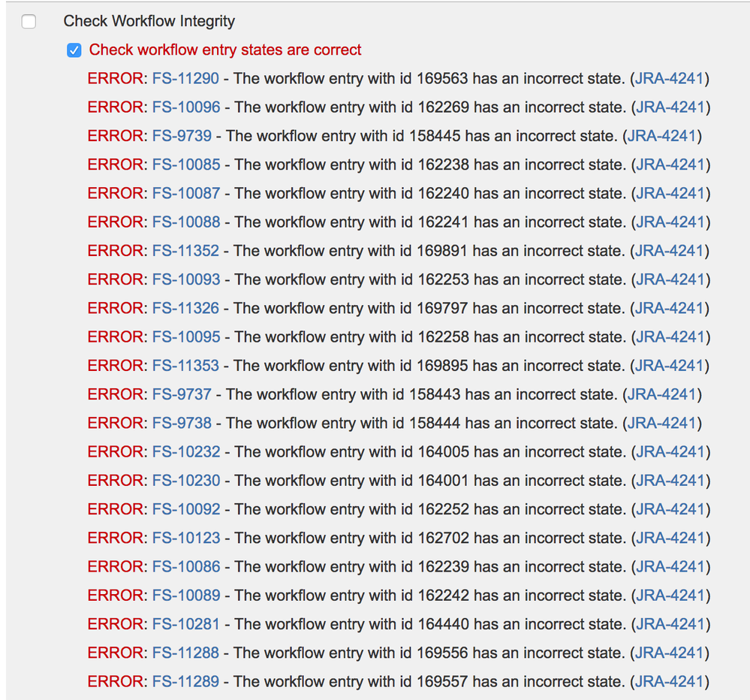Open issue FS-9739
The image size is (750, 700).
click(x=182, y=136)
